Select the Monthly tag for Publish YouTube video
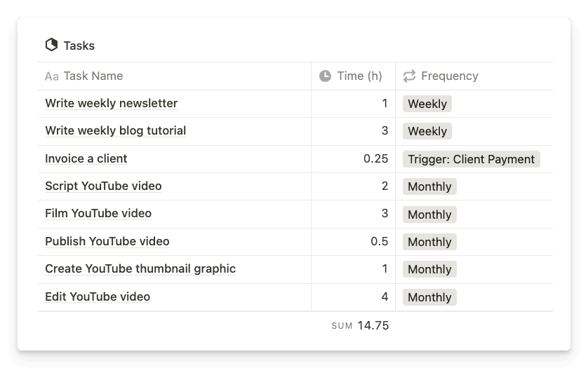Screen dimensions: 588x368 click(x=429, y=242)
